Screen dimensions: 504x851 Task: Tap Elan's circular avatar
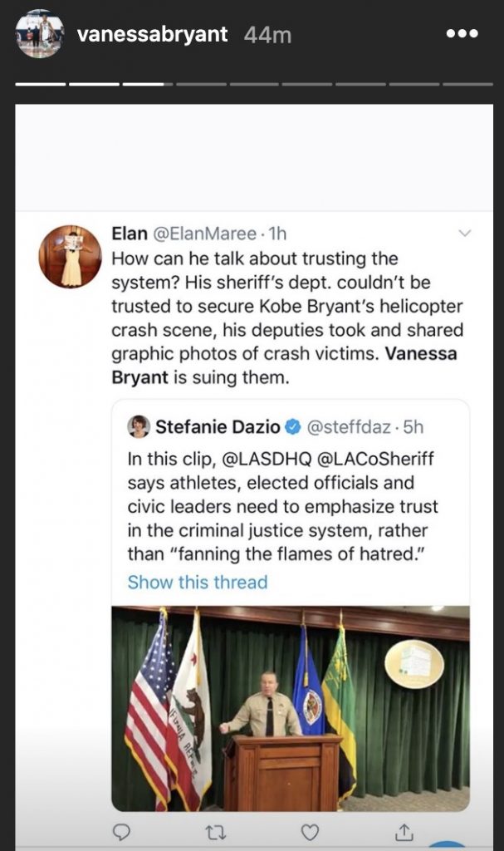[71, 256]
